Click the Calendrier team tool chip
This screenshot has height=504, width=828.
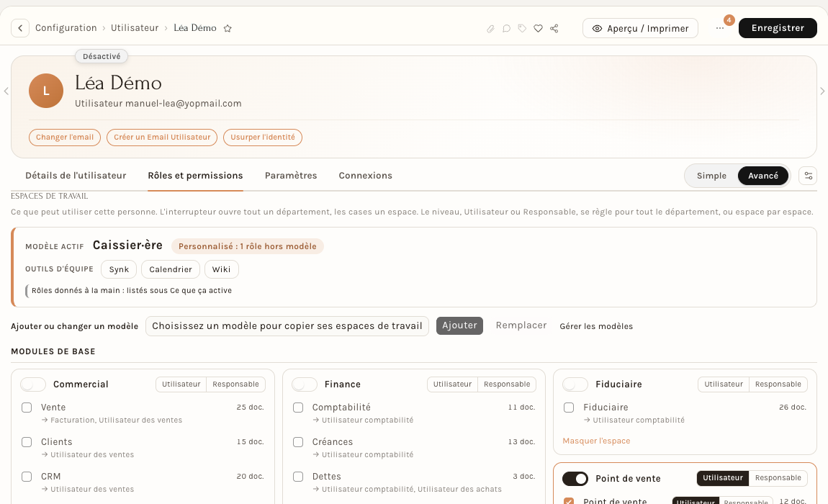click(171, 269)
